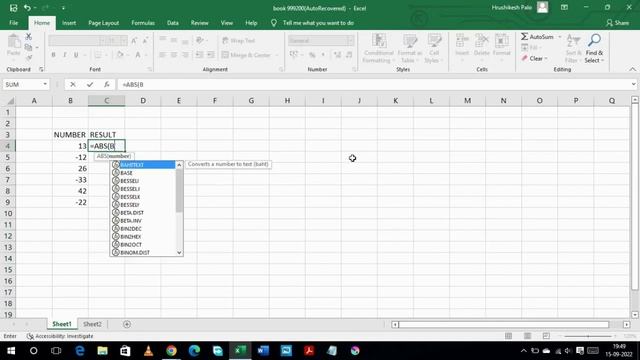Click the Increase Font Size icon
Screen dimensions: 640x360
click(134, 40)
